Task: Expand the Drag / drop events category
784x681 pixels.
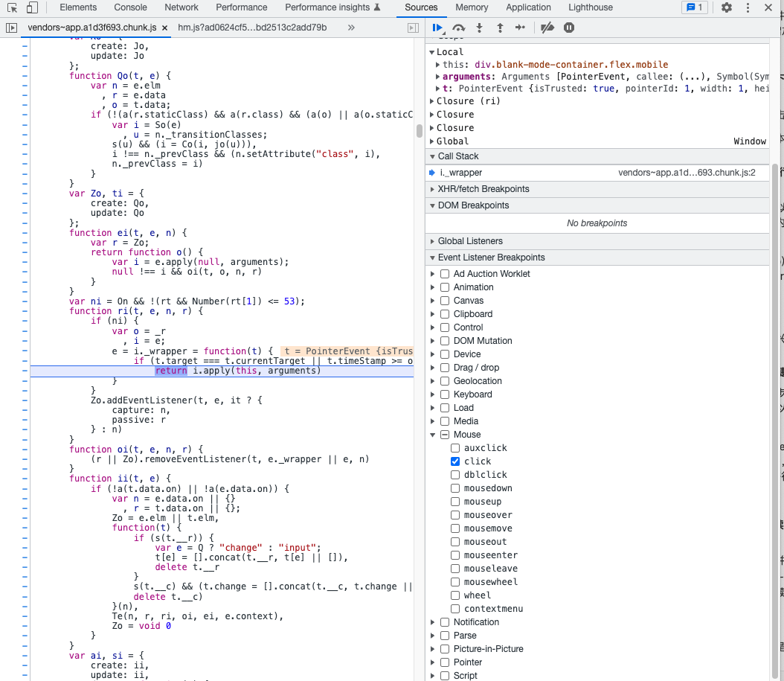Action: tap(432, 368)
